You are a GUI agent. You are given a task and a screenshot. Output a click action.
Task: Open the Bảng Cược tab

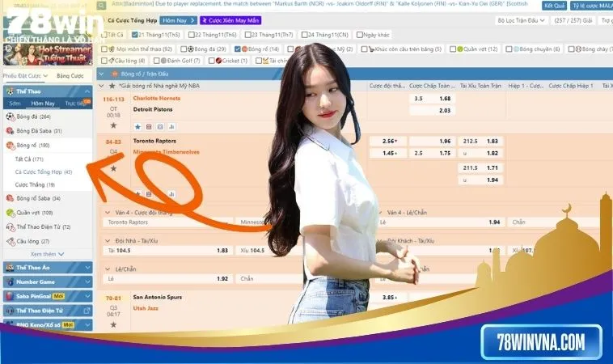70,76
